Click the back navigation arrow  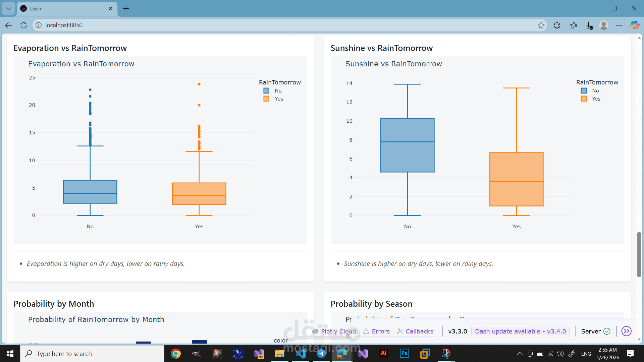click(9, 25)
